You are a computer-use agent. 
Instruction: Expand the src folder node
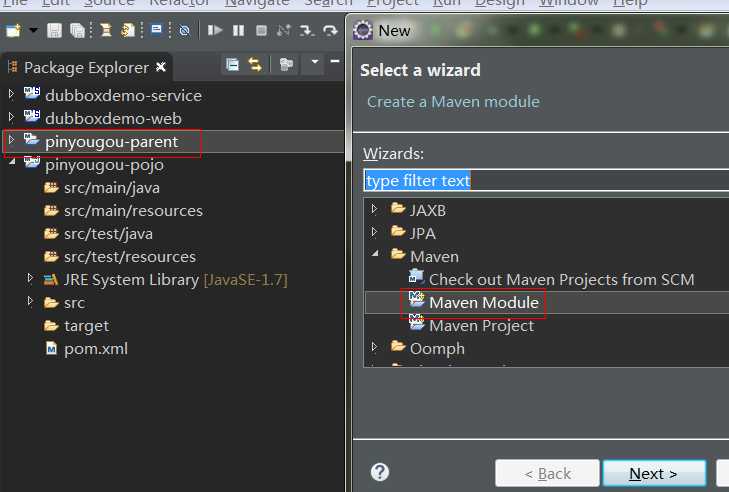click(30, 301)
